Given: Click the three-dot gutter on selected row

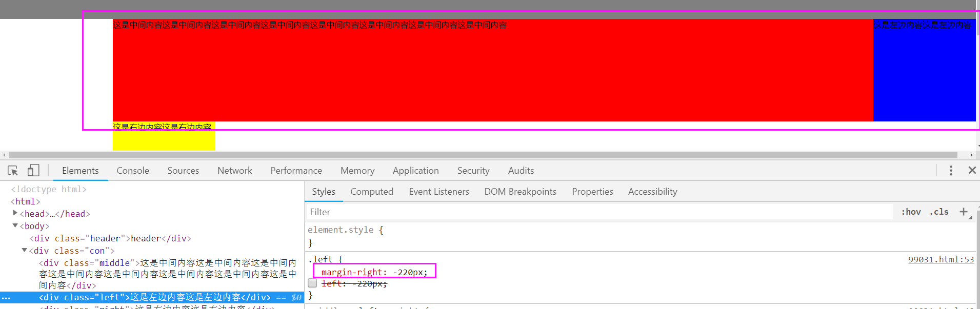Looking at the screenshot, I should [6, 298].
